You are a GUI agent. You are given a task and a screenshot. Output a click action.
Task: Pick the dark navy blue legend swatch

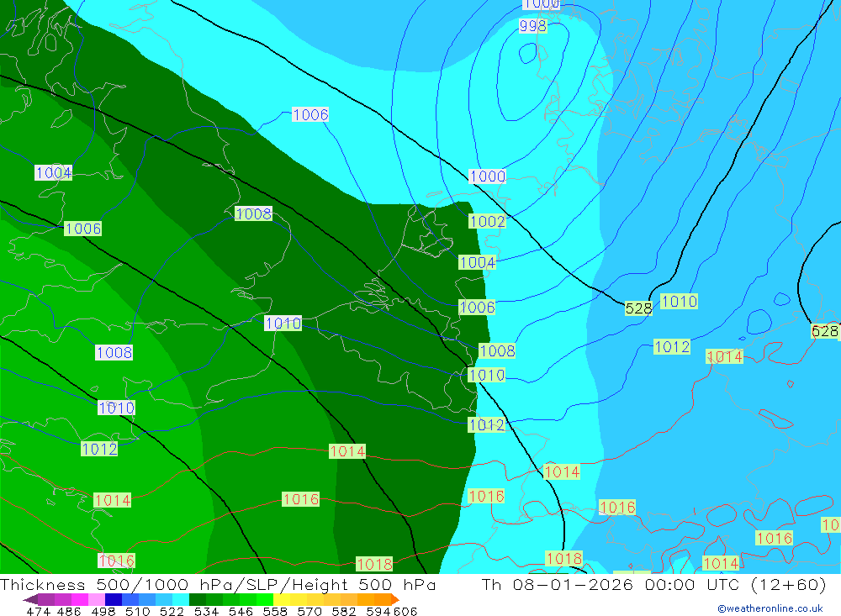pyautogui.click(x=114, y=599)
